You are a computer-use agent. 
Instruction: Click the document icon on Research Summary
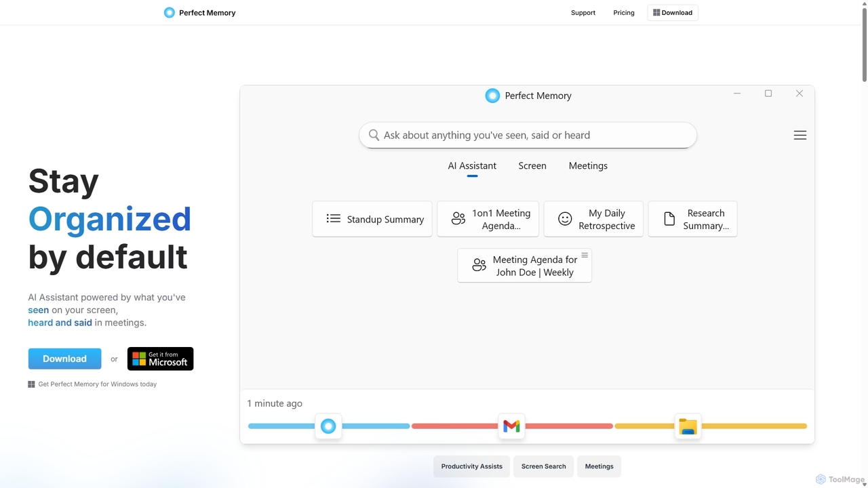[669, 219]
